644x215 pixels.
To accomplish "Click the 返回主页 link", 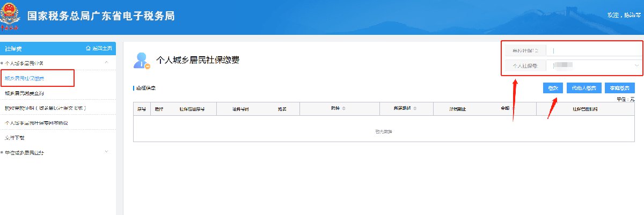I will tap(101, 49).
